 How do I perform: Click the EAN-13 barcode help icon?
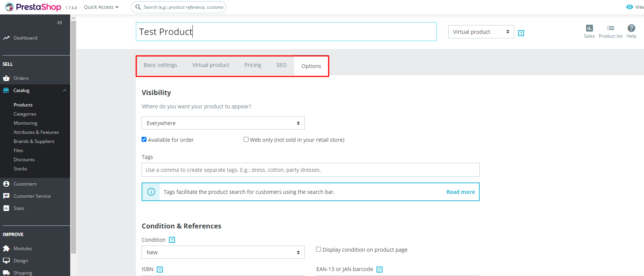coord(379,270)
